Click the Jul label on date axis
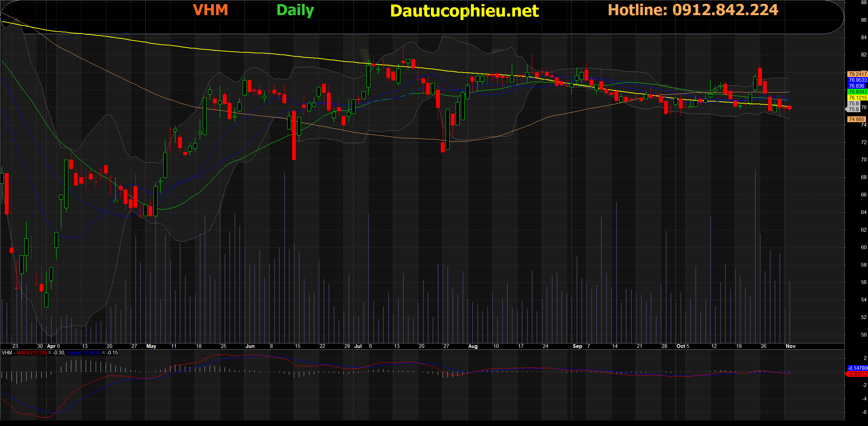The image size is (868, 426). click(x=358, y=346)
